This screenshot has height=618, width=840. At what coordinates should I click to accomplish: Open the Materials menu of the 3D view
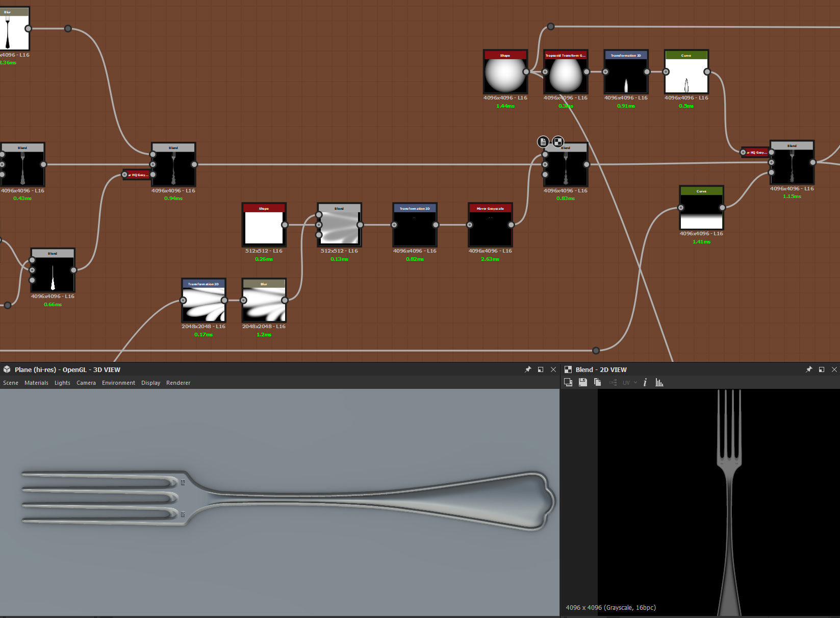click(x=36, y=382)
